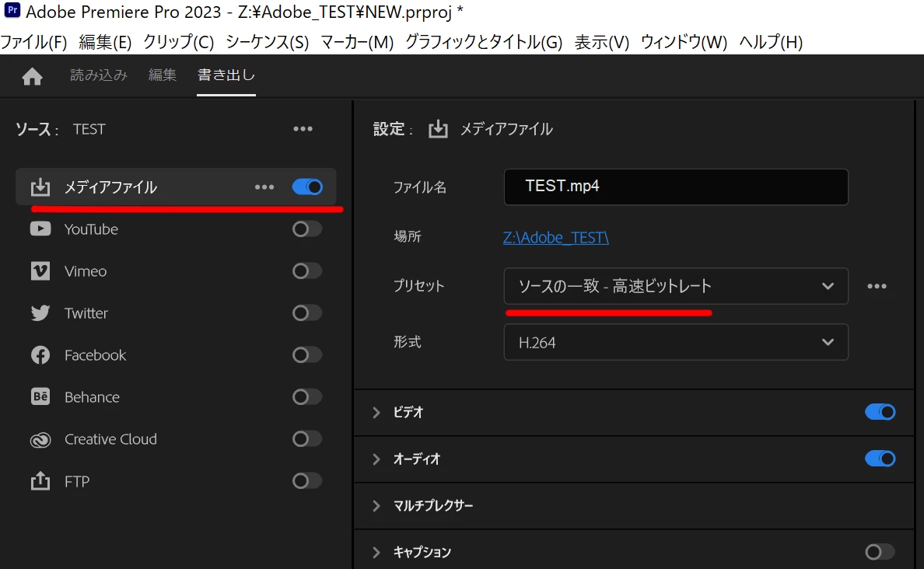The width and height of the screenshot is (924, 569).
Task: Enable the Vimeo publish toggle
Action: pos(307,271)
